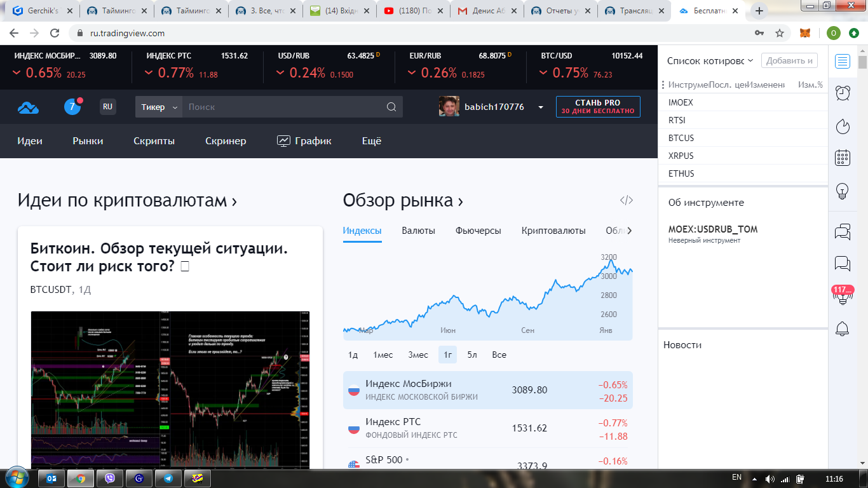Switch to the Фьючерсы tab
Screen dimensions: 868x488
pyautogui.click(x=478, y=231)
